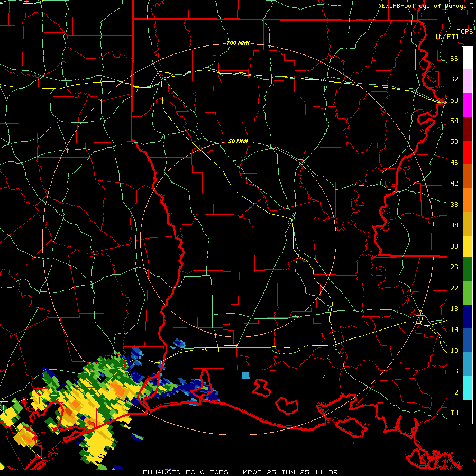Click the legend value 66

[454, 58]
